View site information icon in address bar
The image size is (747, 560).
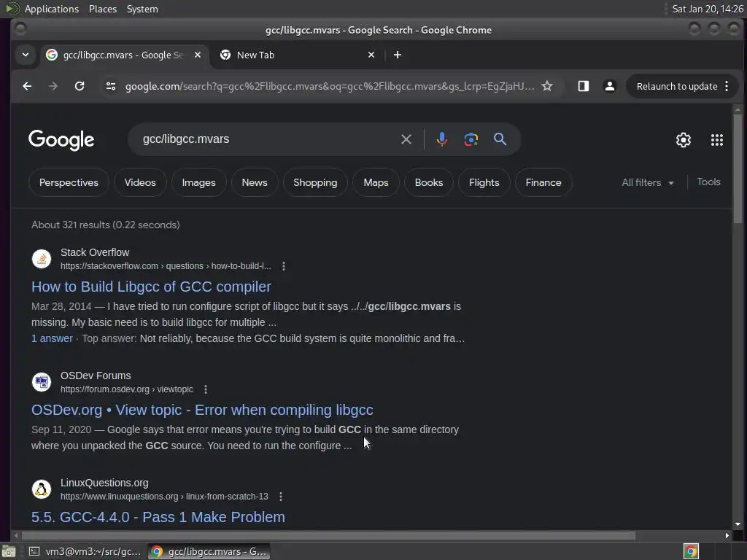pyautogui.click(x=111, y=86)
